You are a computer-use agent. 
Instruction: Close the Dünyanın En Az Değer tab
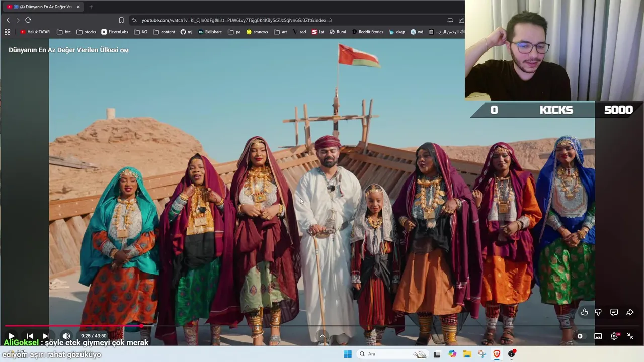(x=78, y=7)
